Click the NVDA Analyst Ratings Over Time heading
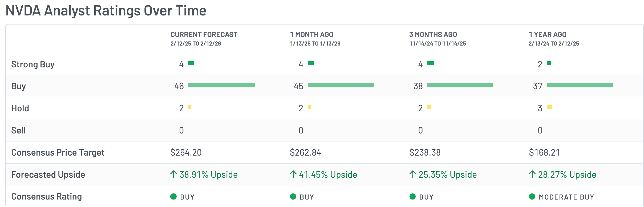644x207 pixels. point(106,11)
